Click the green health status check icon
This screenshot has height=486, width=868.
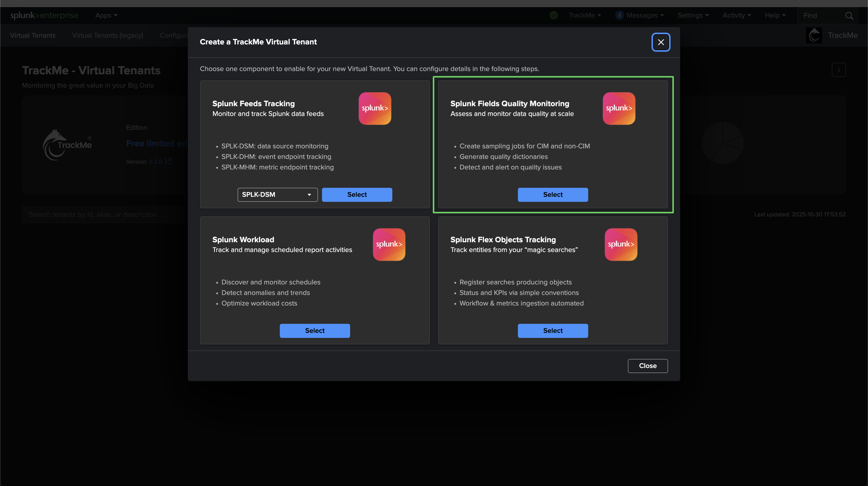tap(554, 15)
